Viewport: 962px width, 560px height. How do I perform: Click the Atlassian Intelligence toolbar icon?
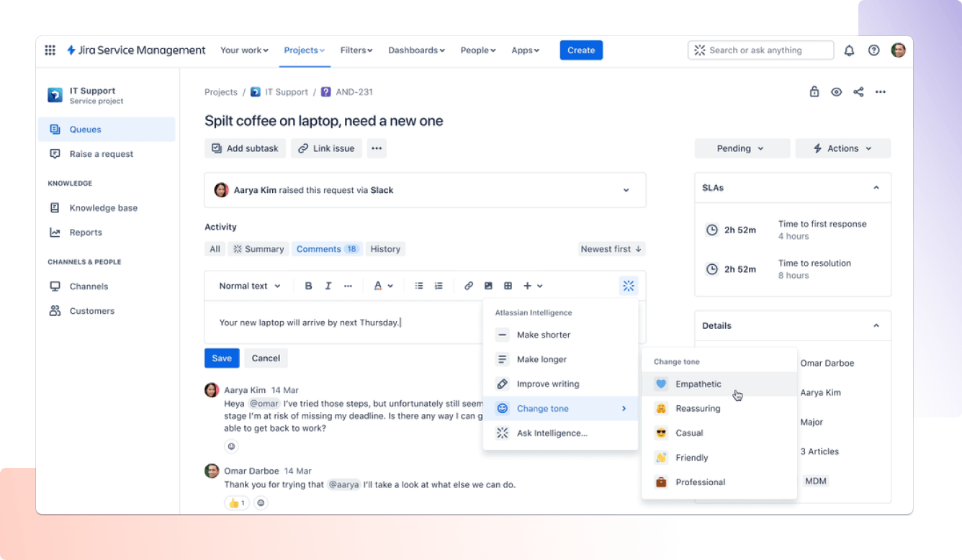click(x=628, y=286)
